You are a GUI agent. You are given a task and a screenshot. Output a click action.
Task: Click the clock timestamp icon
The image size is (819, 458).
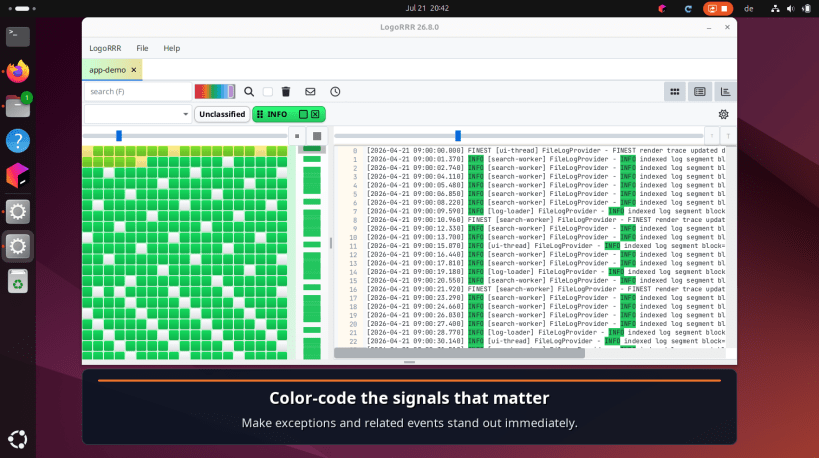tap(335, 92)
